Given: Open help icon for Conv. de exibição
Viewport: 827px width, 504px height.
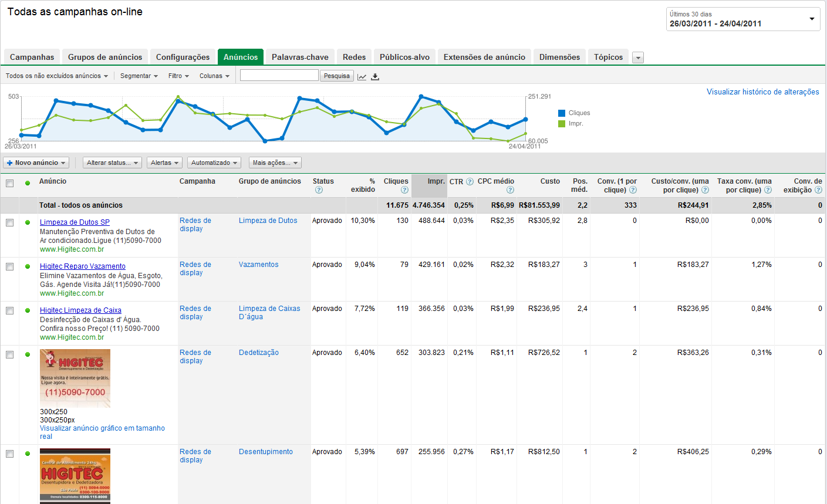Looking at the screenshot, I should pos(818,190).
